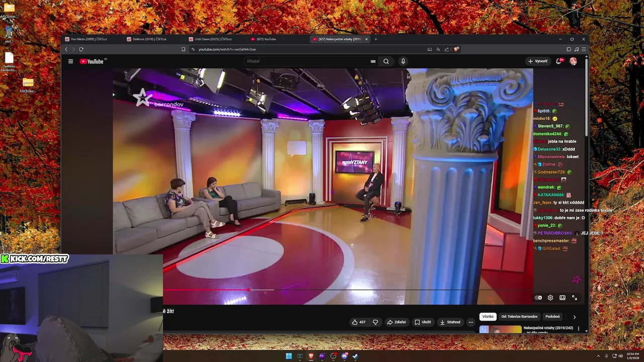Click the Uložiť save button

pyautogui.click(x=423, y=322)
